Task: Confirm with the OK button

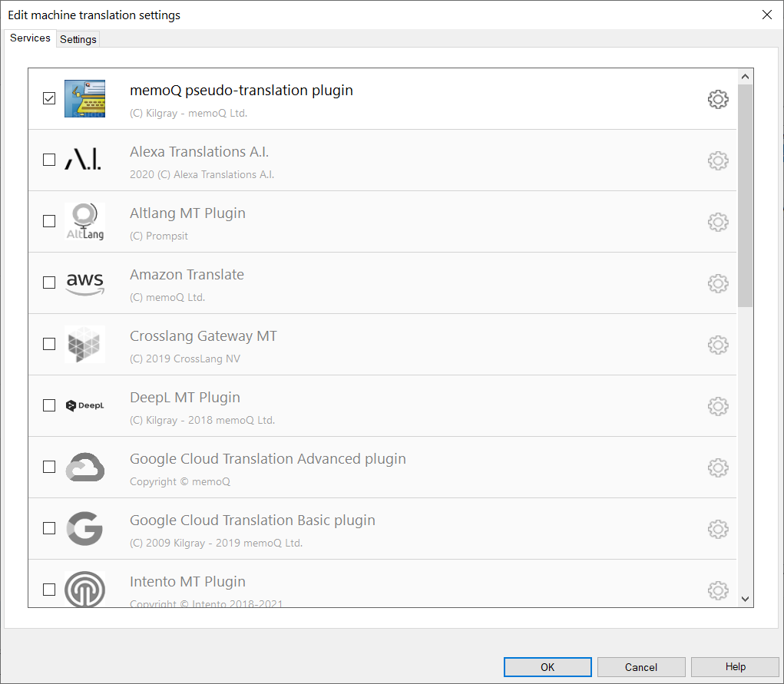Action: tap(547, 667)
